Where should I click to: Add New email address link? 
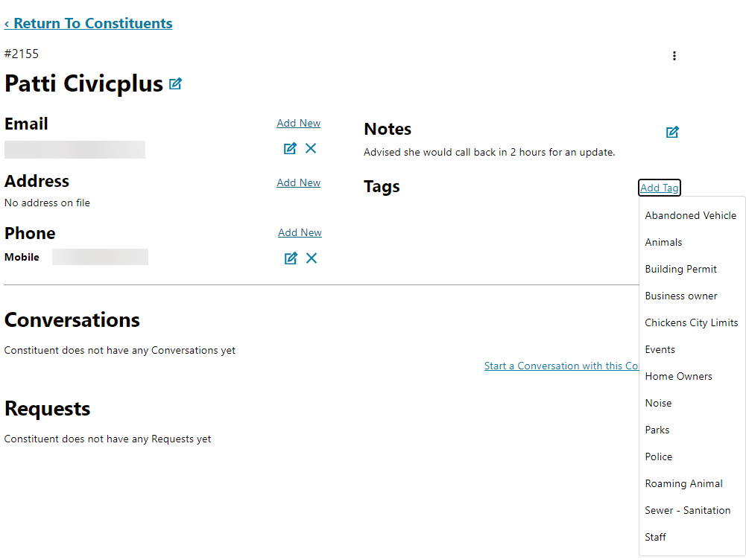[x=299, y=123]
